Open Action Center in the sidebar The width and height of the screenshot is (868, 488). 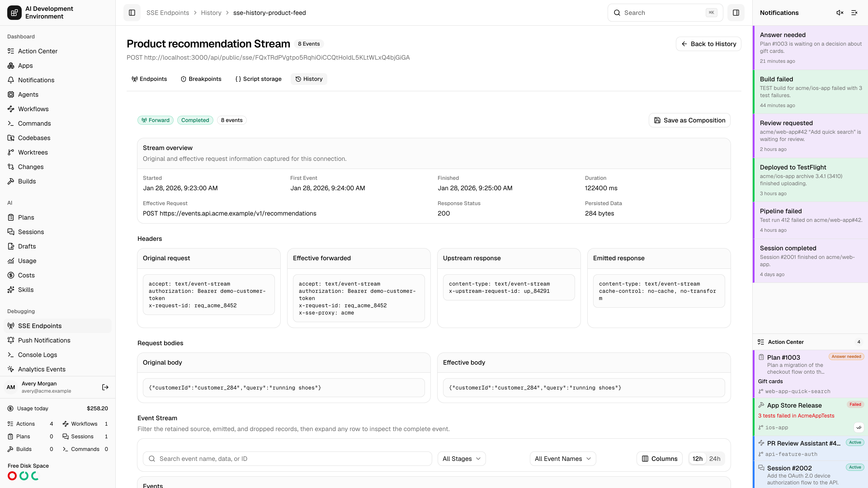[58, 51]
